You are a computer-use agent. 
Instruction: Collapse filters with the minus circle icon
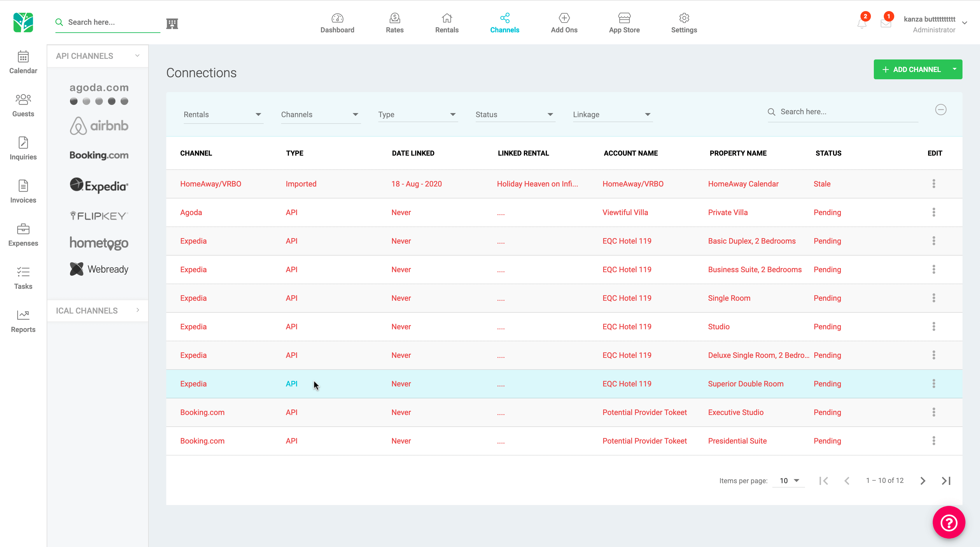pos(940,110)
